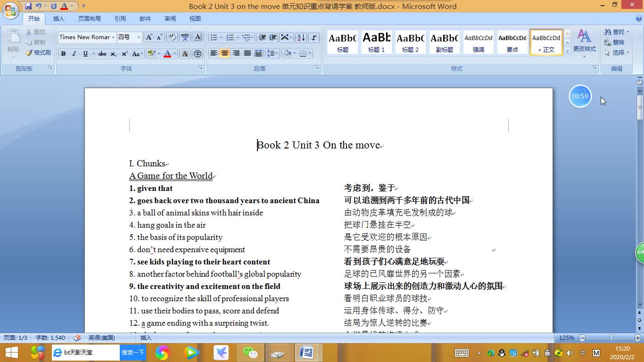Expand the styles gallery More arrow

pyautogui.click(x=567, y=51)
